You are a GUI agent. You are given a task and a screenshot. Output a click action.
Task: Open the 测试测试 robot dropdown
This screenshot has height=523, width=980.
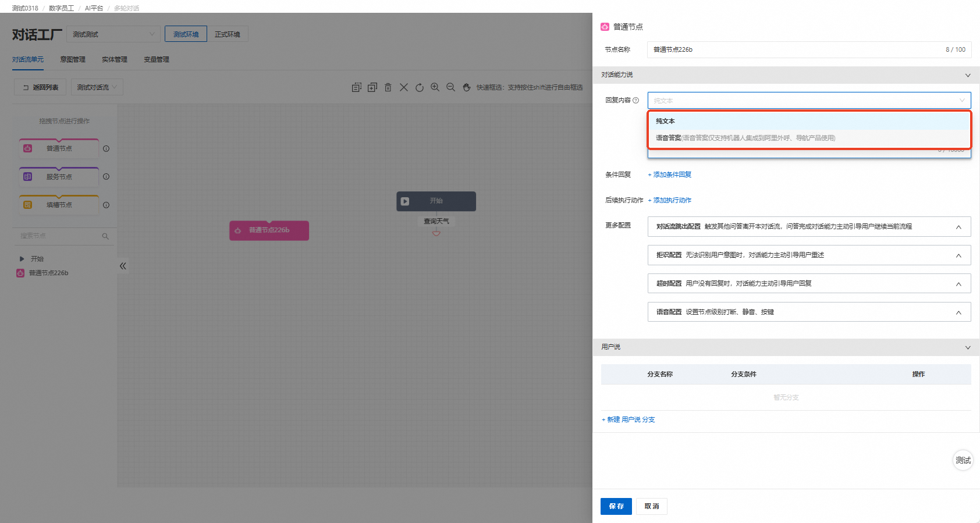pos(113,34)
